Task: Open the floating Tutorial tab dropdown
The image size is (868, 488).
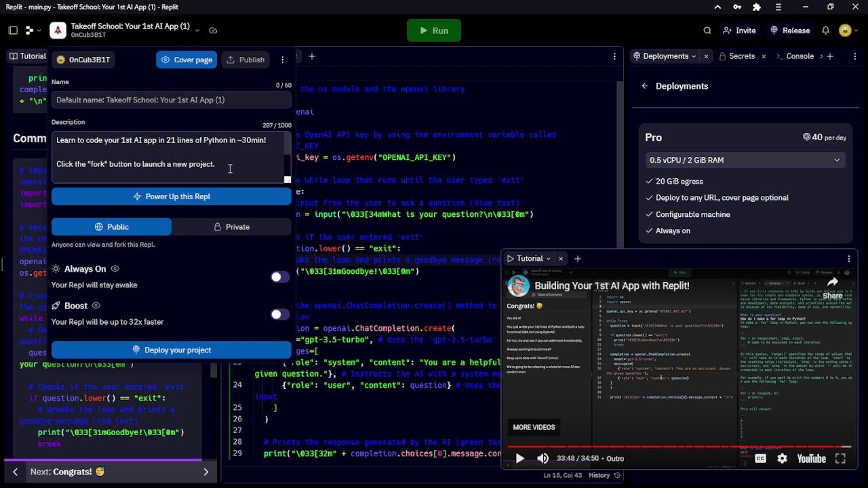Action: coord(548,259)
